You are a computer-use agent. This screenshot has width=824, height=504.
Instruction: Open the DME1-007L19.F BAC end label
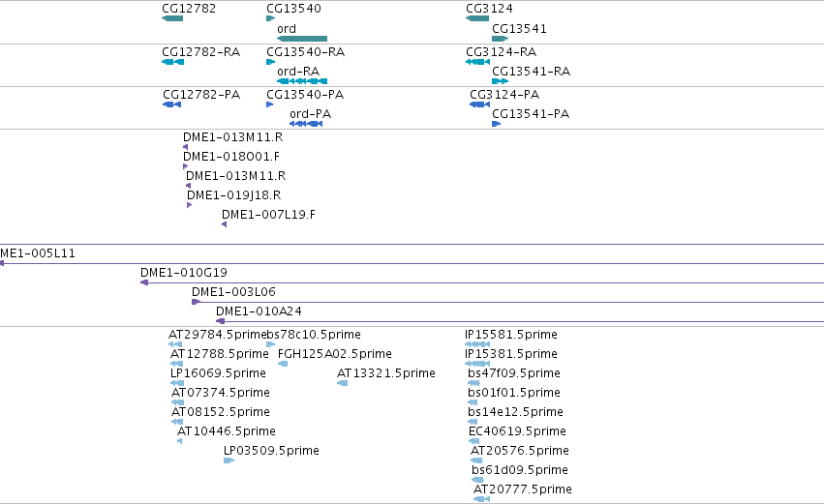point(268,215)
